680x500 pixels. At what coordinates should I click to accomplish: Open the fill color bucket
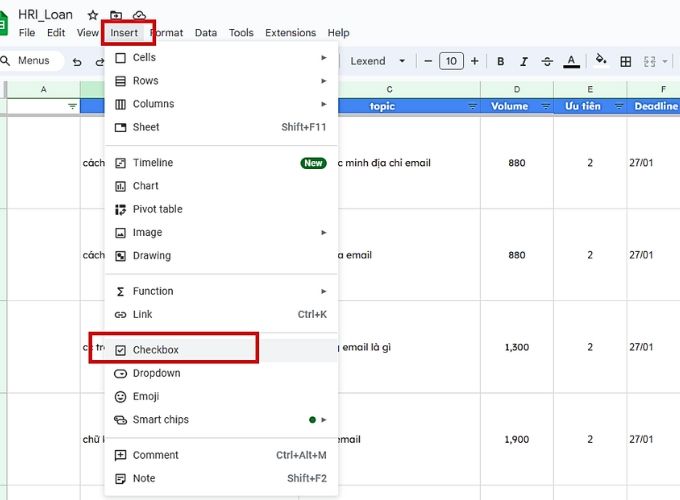[x=601, y=60]
